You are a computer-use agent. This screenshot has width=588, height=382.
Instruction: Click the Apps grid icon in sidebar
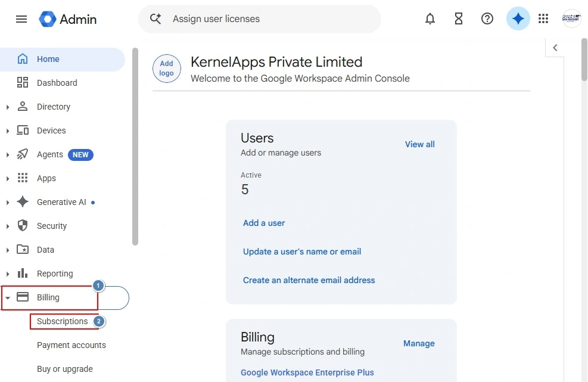pyautogui.click(x=23, y=178)
